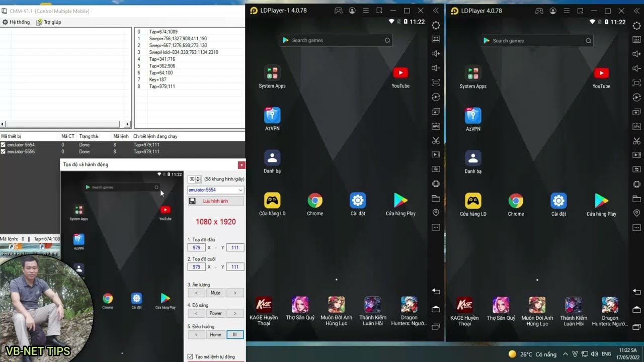Click start coordinate X field
Viewport: 644px width, 362px height.
pyautogui.click(x=197, y=247)
